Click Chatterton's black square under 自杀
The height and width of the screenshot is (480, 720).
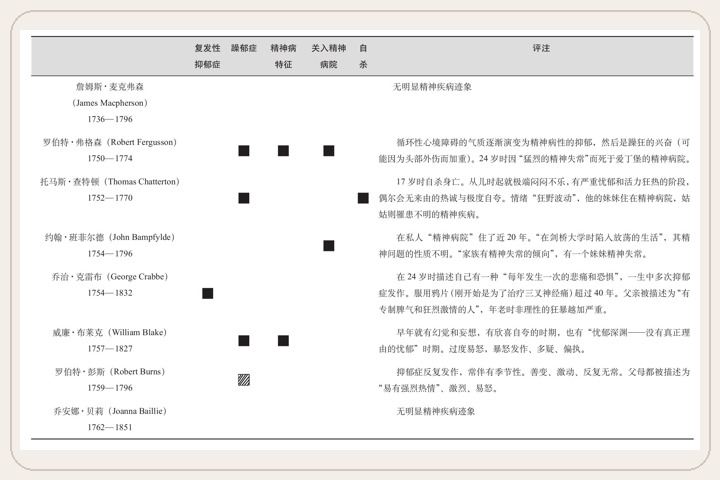pyautogui.click(x=363, y=198)
